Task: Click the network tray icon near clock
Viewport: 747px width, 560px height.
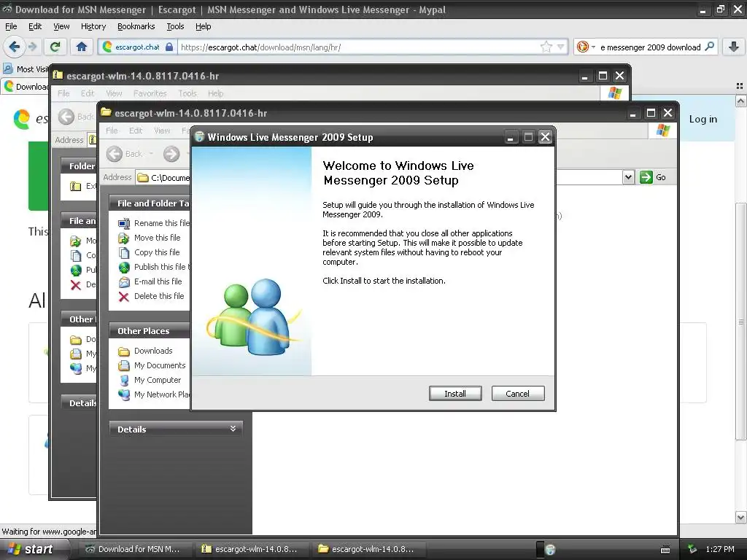Action: 692,549
